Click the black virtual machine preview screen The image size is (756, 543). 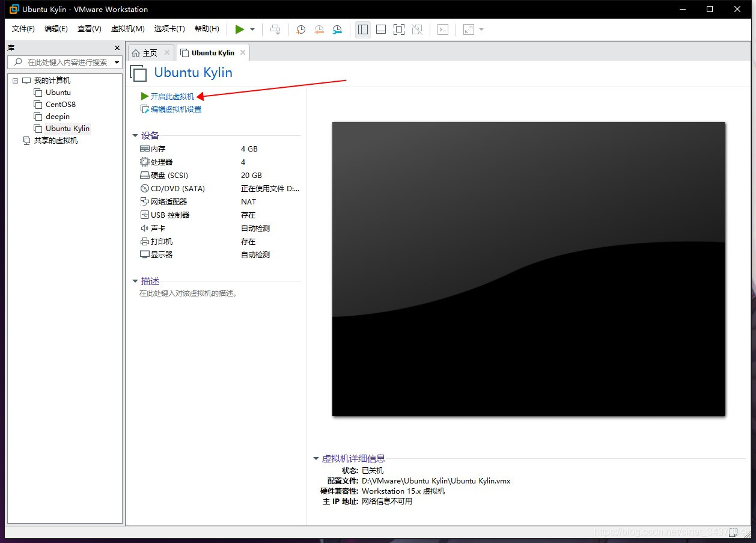click(x=529, y=269)
